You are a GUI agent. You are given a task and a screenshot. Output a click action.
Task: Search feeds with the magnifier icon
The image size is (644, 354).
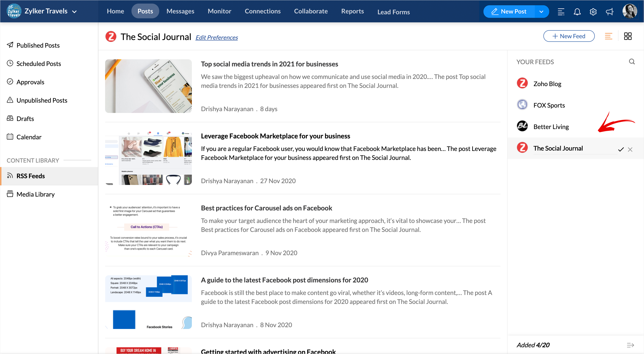(x=631, y=61)
